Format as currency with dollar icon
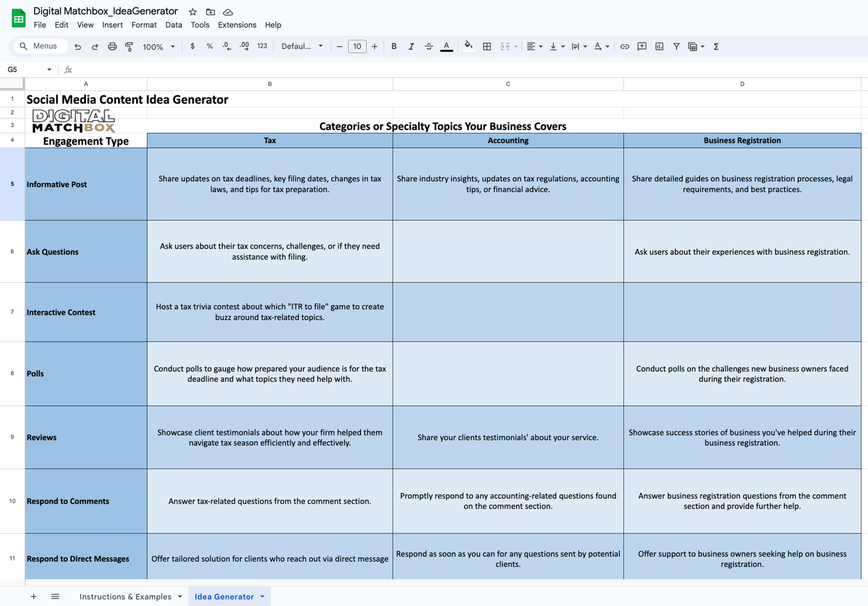Screen dimensions: 868x606 pos(193,46)
